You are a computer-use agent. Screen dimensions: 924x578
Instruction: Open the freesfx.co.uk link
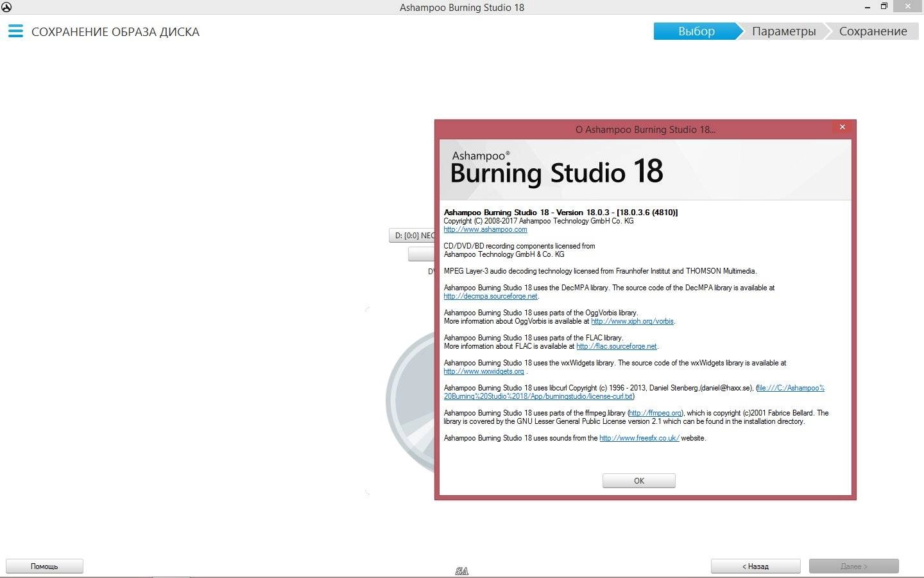click(639, 438)
